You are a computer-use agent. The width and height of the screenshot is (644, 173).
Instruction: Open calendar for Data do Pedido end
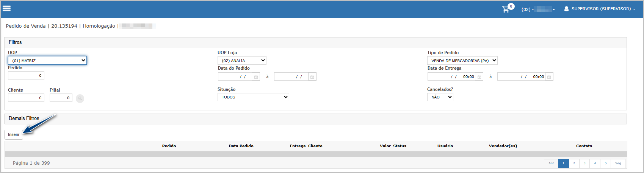click(x=312, y=77)
